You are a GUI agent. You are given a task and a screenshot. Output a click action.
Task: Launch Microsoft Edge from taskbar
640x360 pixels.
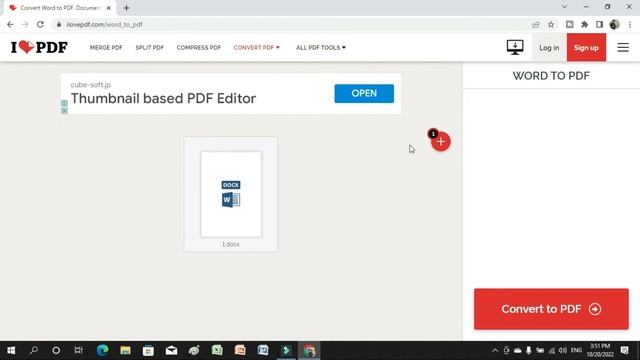pos(102,350)
